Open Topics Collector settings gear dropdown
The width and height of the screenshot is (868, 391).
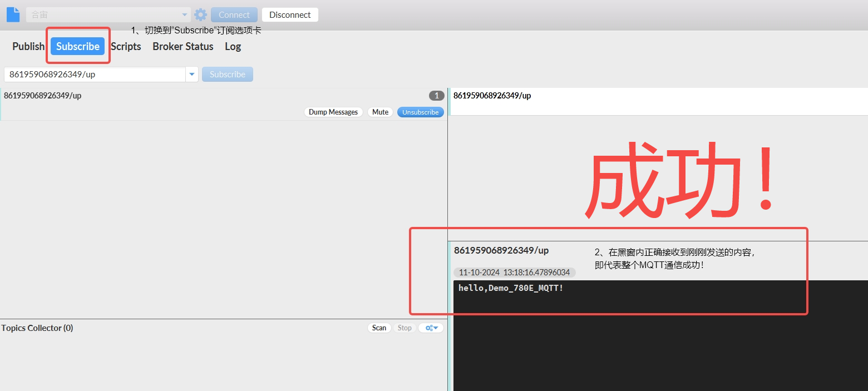431,328
